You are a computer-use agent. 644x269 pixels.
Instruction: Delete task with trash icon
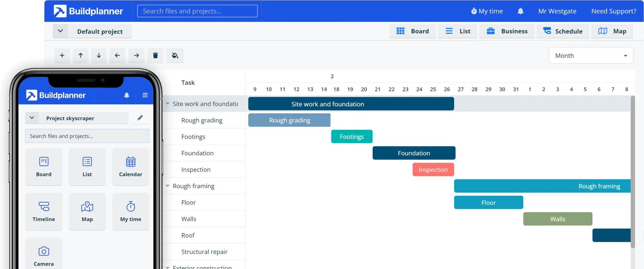click(x=155, y=55)
